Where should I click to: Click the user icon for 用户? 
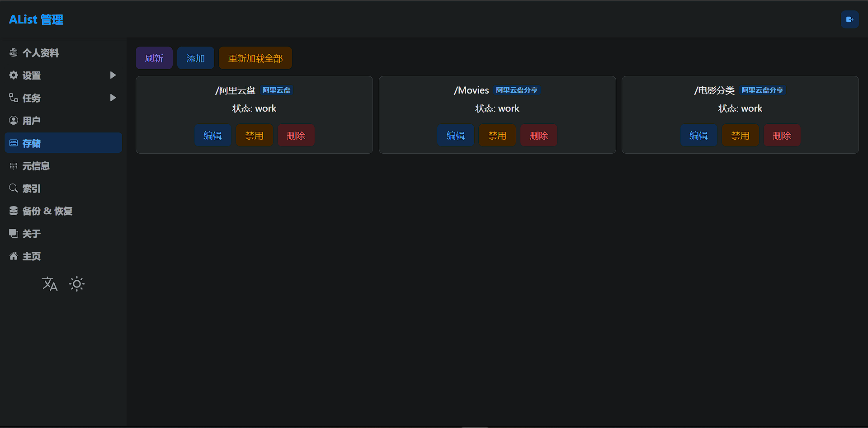[14, 121]
